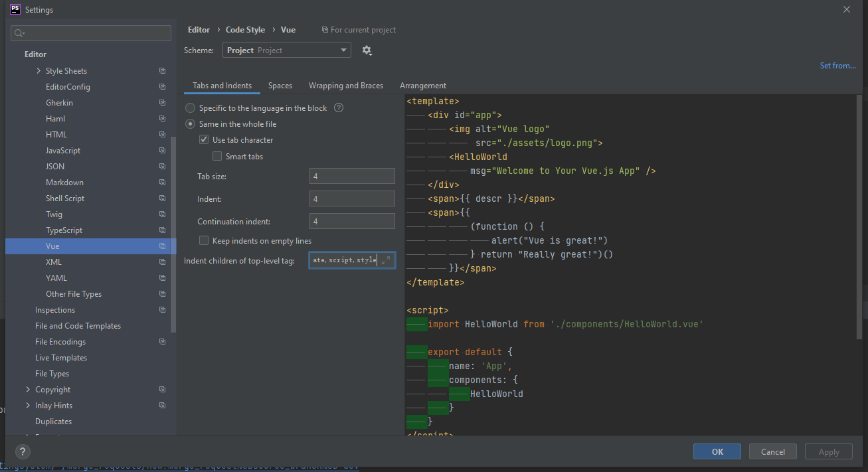868x472 pixels.
Task: Uncheck Use tab character
Action: coord(204,140)
